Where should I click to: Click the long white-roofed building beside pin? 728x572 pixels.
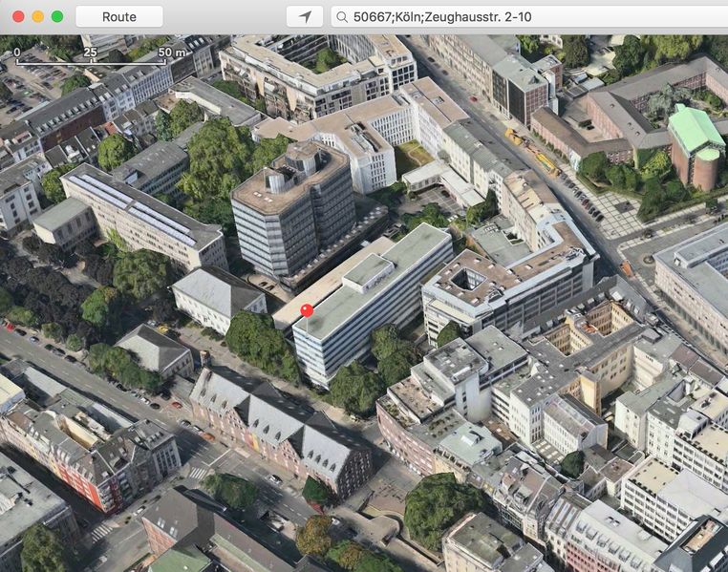(373, 296)
